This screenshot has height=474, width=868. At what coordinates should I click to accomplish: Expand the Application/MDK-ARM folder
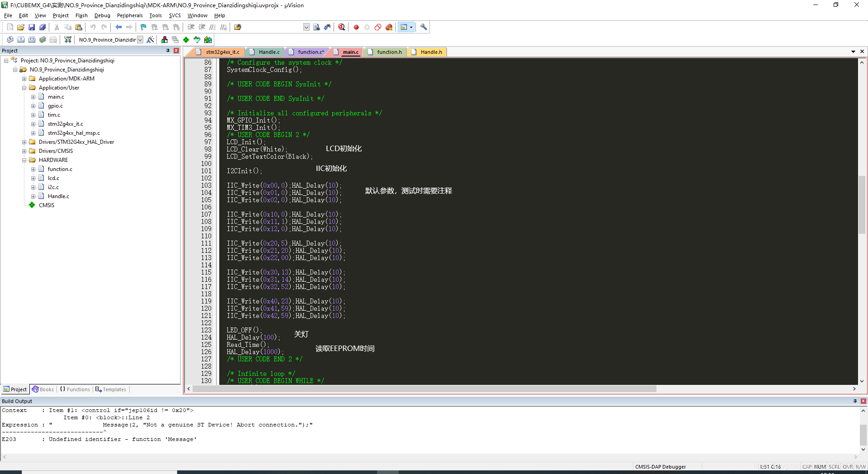click(24, 79)
